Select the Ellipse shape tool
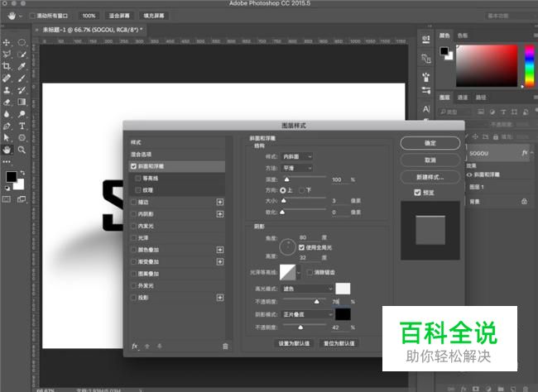 tap(22, 137)
